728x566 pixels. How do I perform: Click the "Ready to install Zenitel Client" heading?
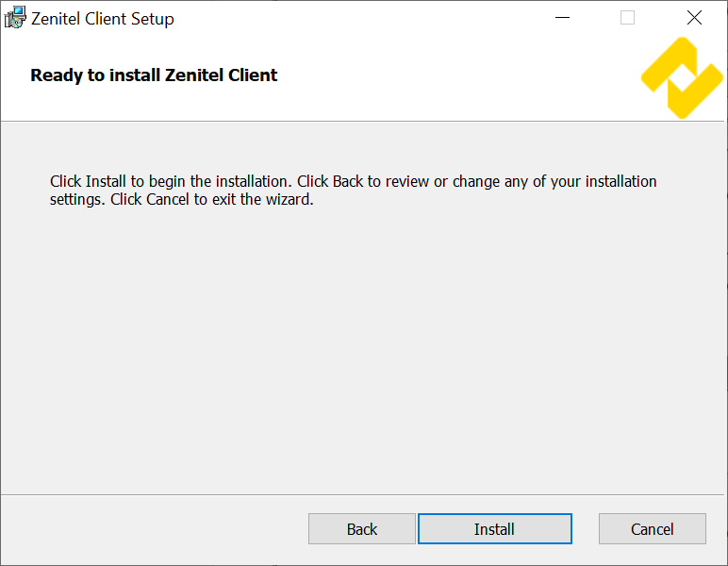pyautogui.click(x=154, y=75)
